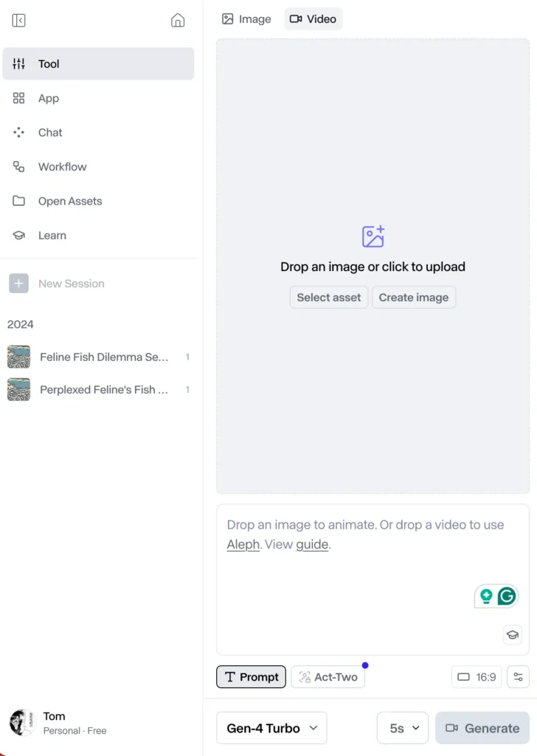The image size is (537, 756).
Task: Follow the Aleph link
Action: [x=243, y=546]
